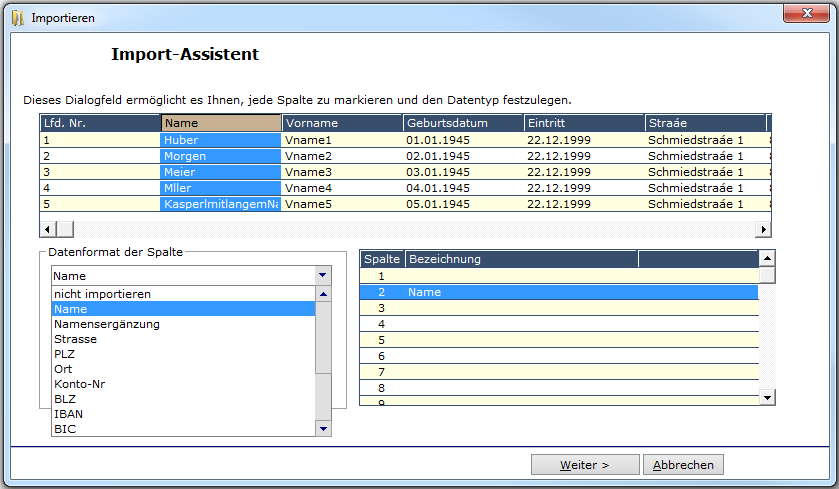The image size is (839, 489).
Task: Select Spalte row 6 in column table
Action: [x=559, y=356]
